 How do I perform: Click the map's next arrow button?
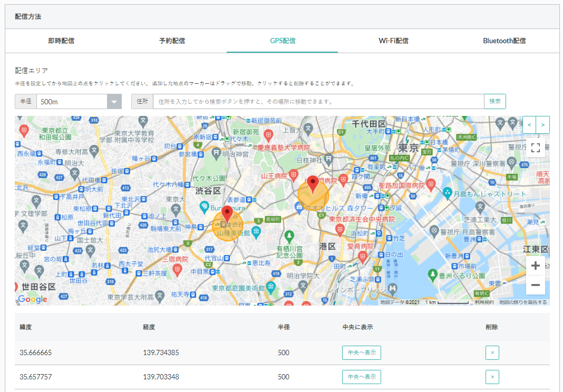coord(542,125)
